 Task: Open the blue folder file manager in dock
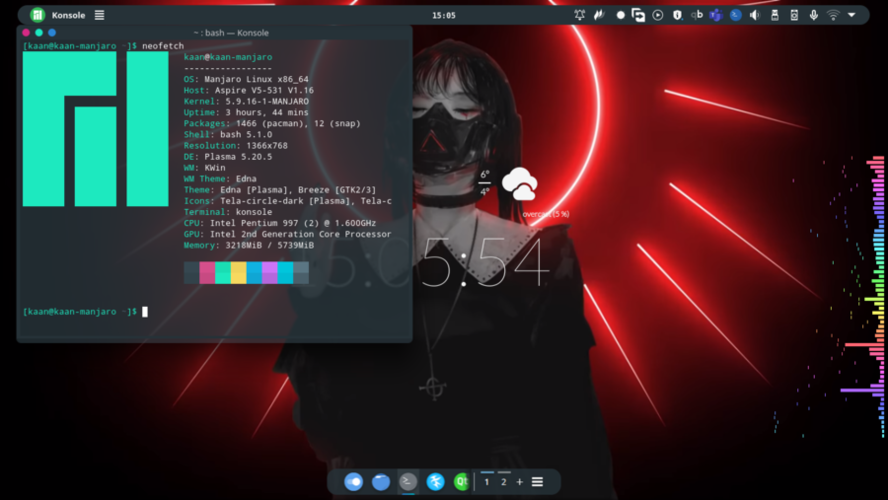381,482
